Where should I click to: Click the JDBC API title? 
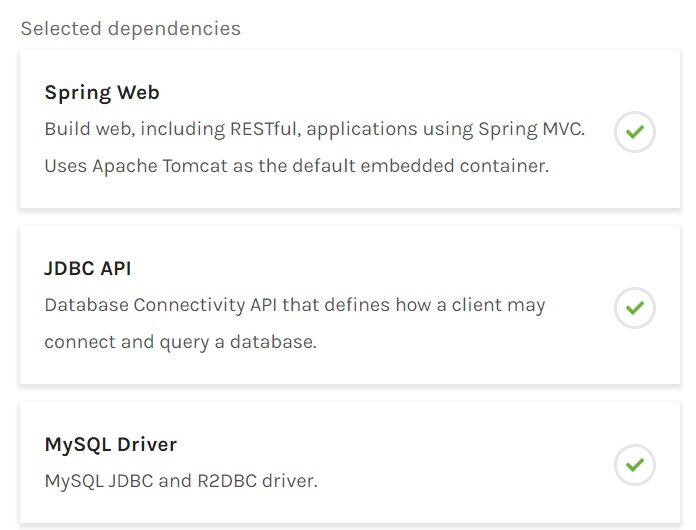[x=88, y=269]
